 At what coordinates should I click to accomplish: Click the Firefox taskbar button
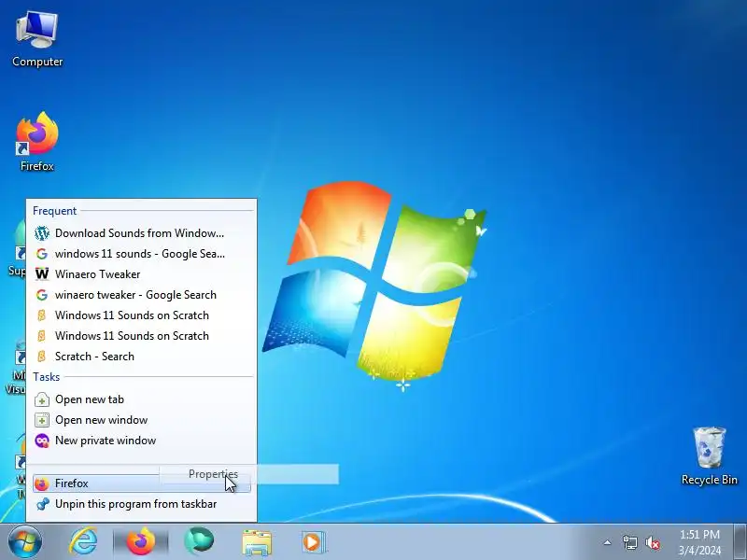pos(141,542)
